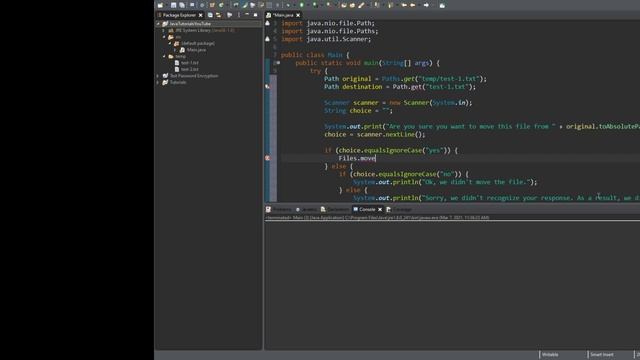This screenshot has height=360, width=640.
Task: Switch to the Problems tab
Action: (x=278, y=209)
